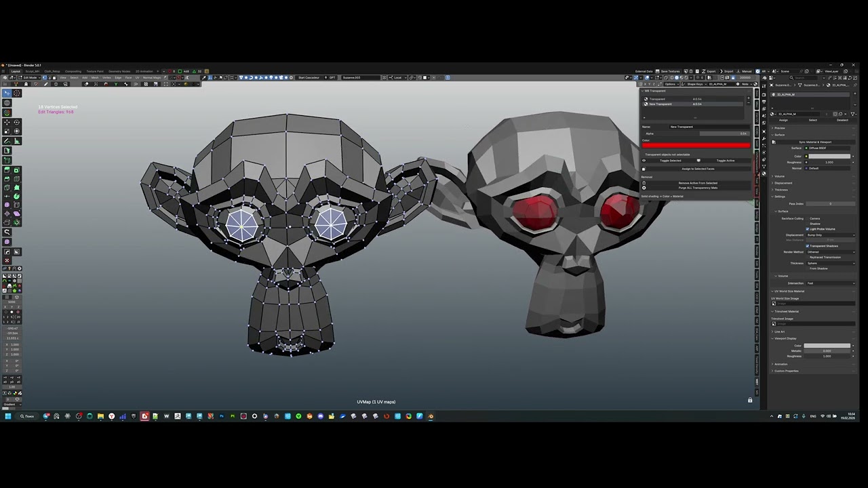Open the Layout workspace tab
This screenshot has height=488, width=868.
coord(16,71)
